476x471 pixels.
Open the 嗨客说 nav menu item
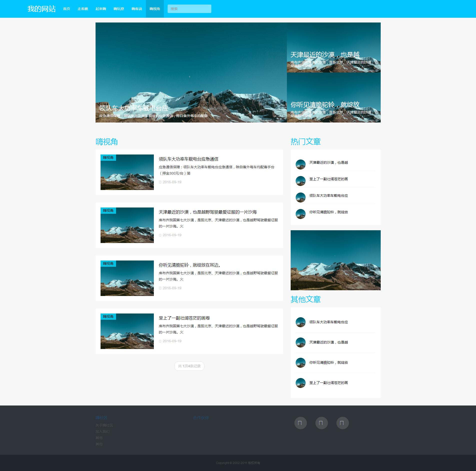137,9
